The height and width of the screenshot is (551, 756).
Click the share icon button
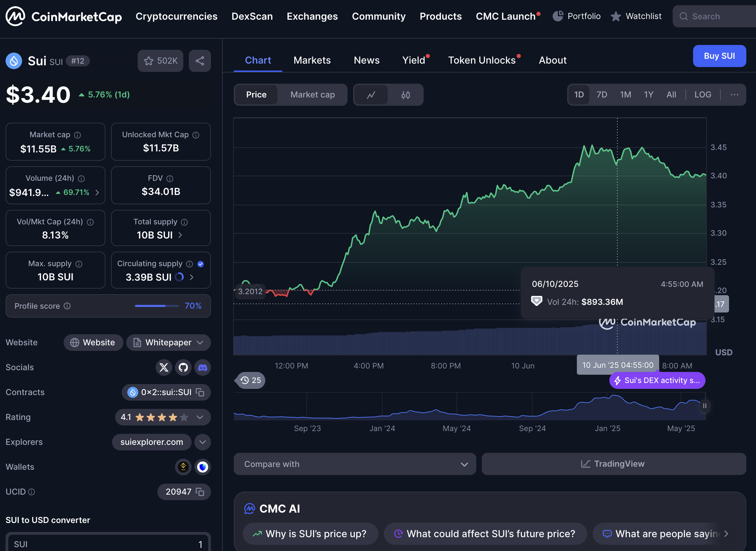[x=200, y=61]
